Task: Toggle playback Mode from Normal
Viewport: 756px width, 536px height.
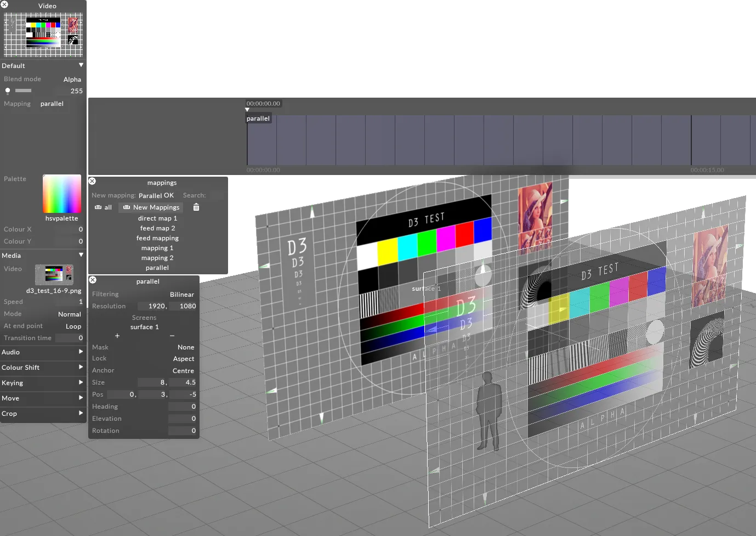Action: tap(69, 314)
